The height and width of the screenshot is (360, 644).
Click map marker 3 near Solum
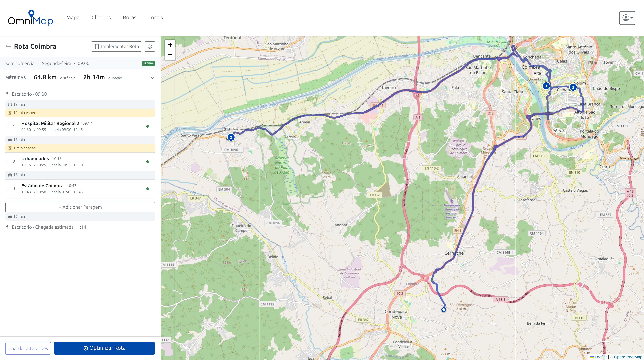(573, 87)
